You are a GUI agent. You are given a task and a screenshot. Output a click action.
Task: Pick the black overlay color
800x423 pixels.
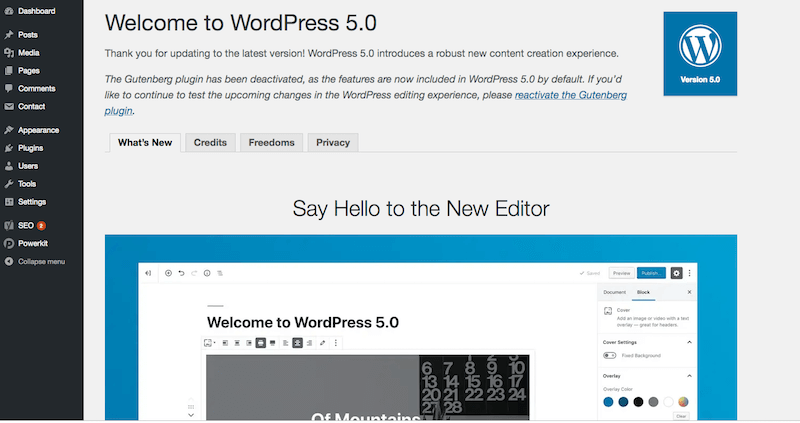[x=638, y=402]
